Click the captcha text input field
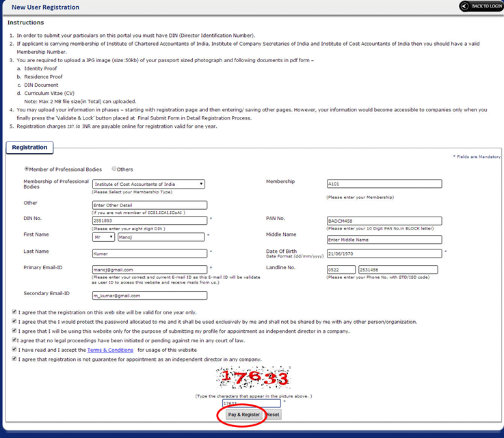This screenshot has width=504, height=438. pos(252,403)
